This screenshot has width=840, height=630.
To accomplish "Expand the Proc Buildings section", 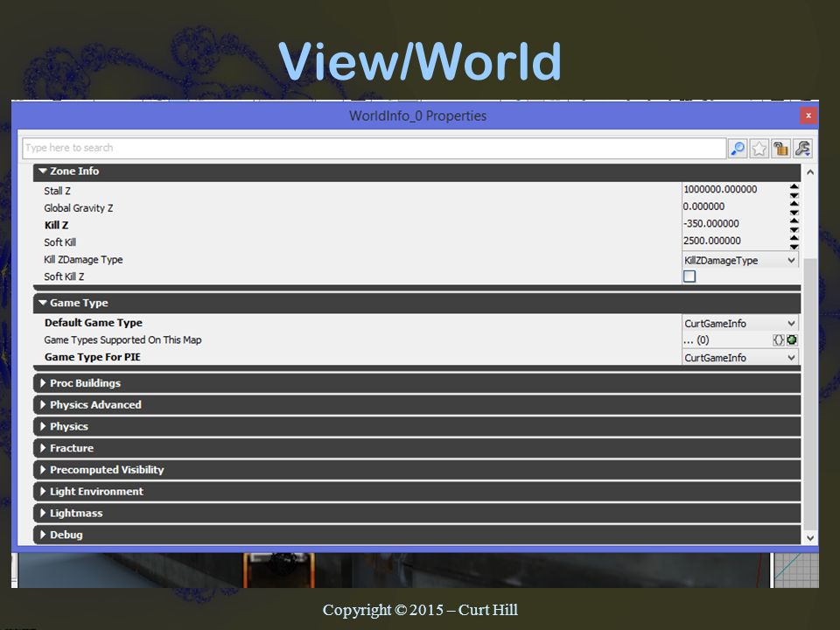I will click(x=416, y=383).
